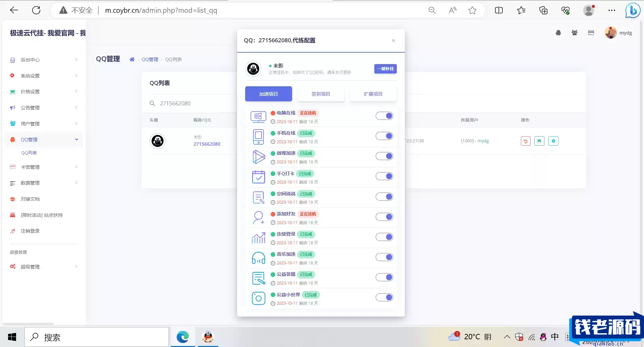Close the 代练配置 dialog
The width and height of the screenshot is (644, 347).
(x=393, y=41)
